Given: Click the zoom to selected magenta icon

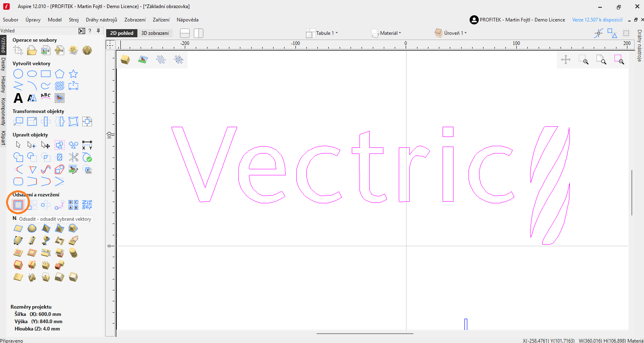Looking at the screenshot, I should coord(619,60).
